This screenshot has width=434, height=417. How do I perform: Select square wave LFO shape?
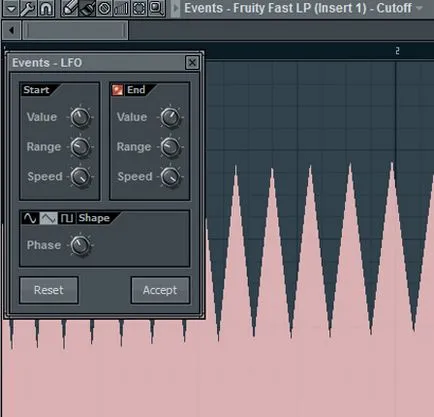pyautogui.click(x=67, y=218)
